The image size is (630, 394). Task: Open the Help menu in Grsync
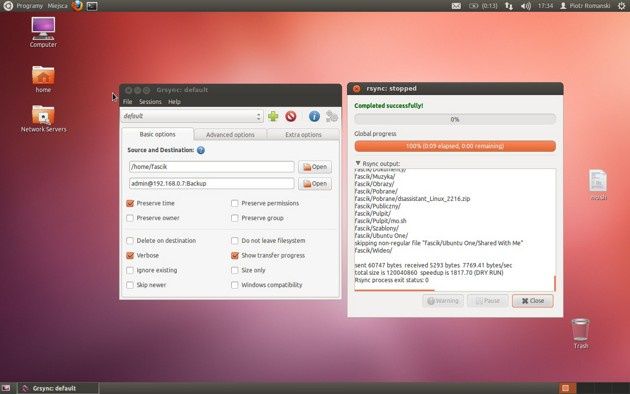coord(174,102)
